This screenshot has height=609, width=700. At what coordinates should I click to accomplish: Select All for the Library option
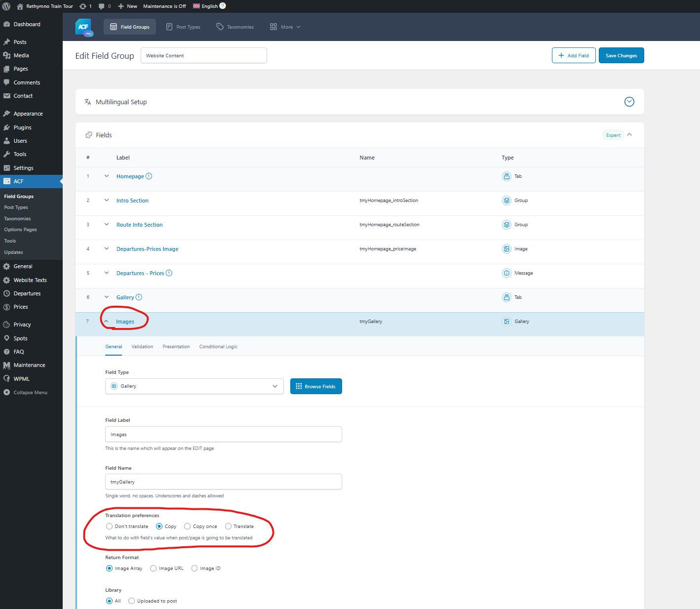(109, 601)
